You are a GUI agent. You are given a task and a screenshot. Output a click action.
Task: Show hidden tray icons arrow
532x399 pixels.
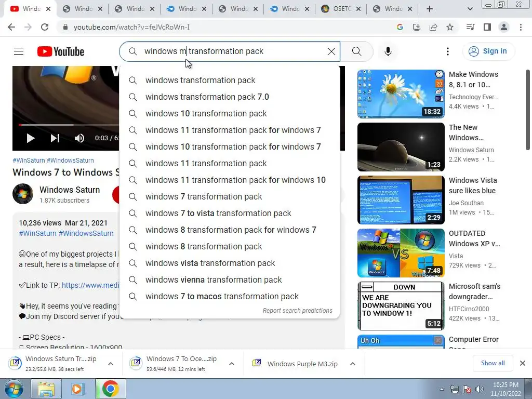[442, 389]
